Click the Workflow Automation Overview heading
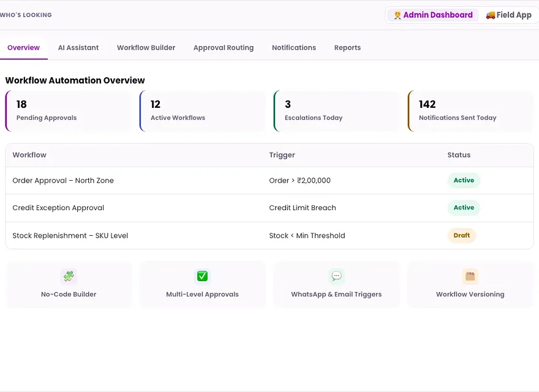 pos(75,80)
